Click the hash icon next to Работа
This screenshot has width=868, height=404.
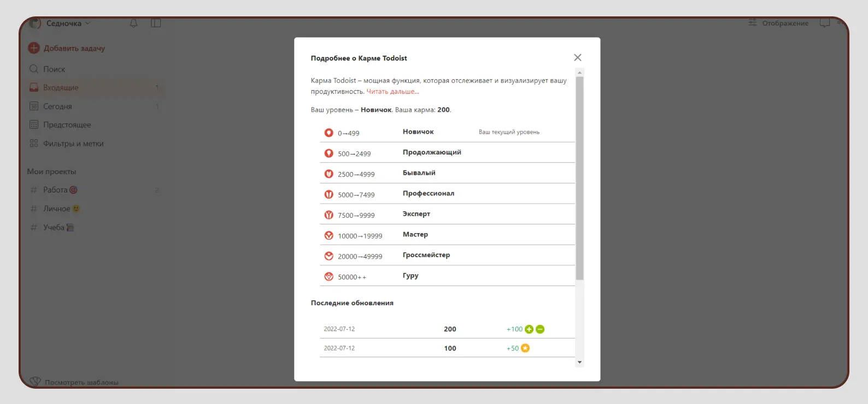tap(34, 190)
